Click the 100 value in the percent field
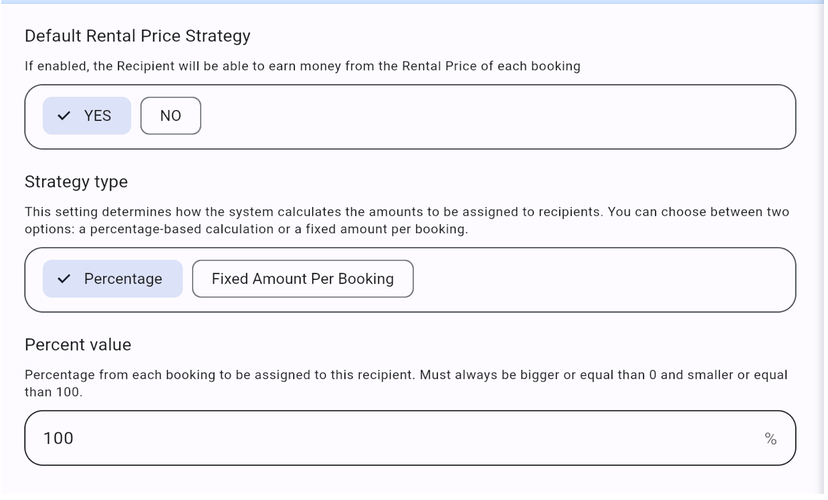The width and height of the screenshot is (828, 500). tap(58, 439)
